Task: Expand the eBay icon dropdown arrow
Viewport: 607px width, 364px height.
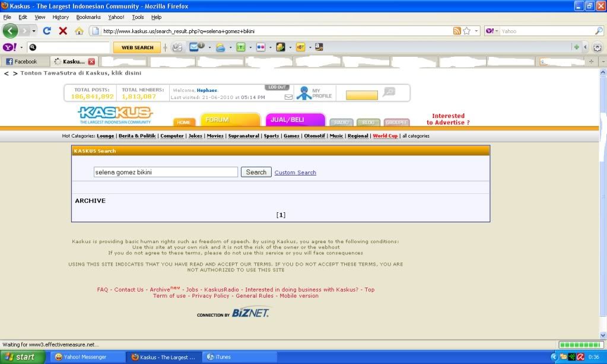Action: click(x=310, y=47)
